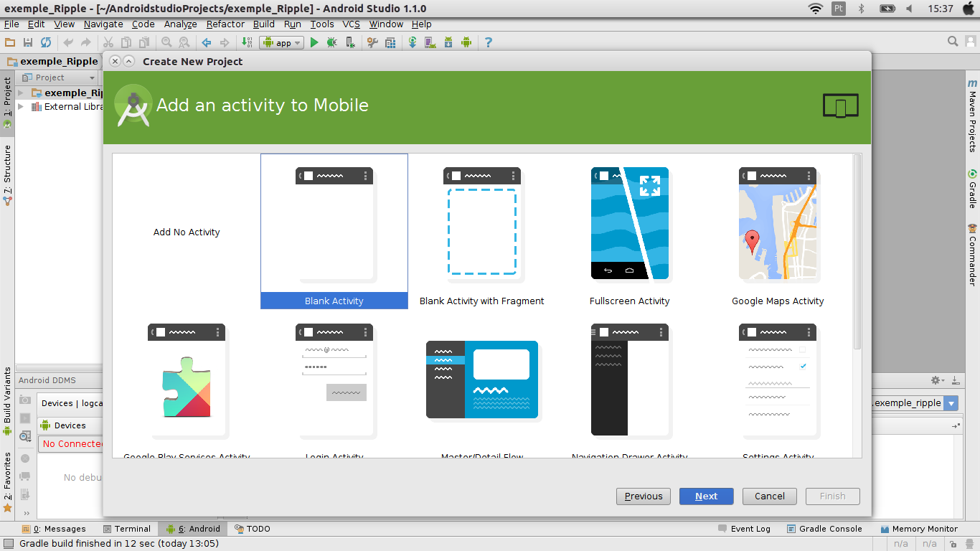Click the Find magnifier icon
The width and height of the screenshot is (980, 551).
point(166,42)
